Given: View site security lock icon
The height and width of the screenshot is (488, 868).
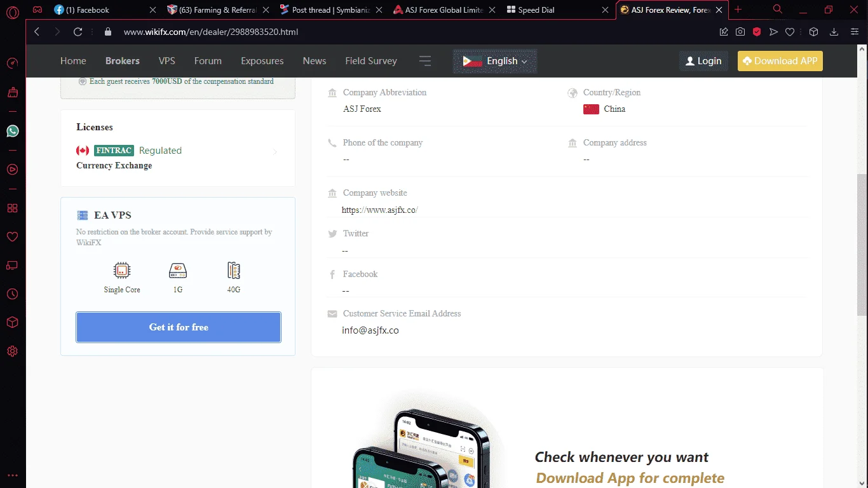Looking at the screenshot, I should [x=107, y=32].
